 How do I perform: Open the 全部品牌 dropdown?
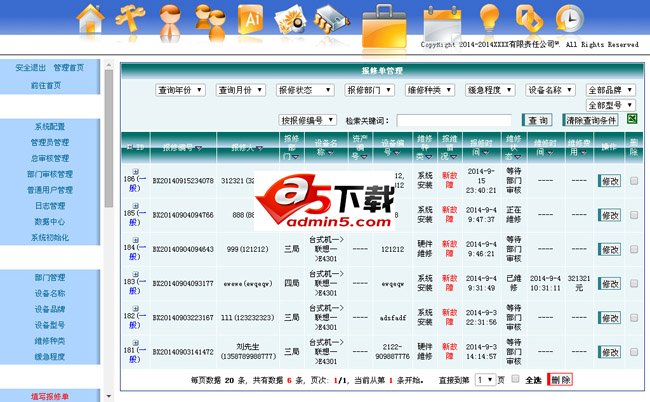(x=611, y=90)
